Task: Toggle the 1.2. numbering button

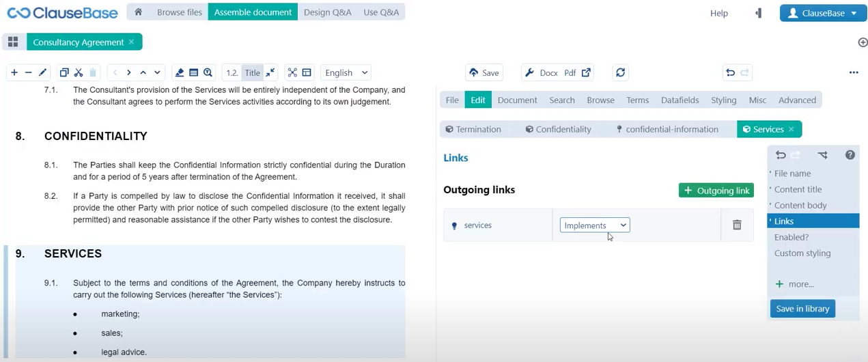Action: click(x=232, y=72)
